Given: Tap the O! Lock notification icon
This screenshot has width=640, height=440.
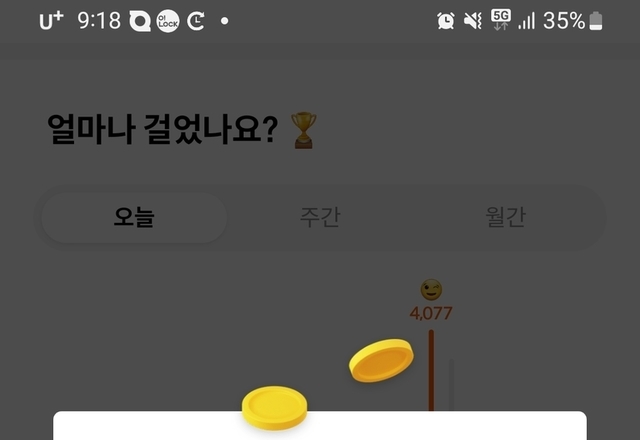Looking at the screenshot, I should pyautogui.click(x=168, y=21).
